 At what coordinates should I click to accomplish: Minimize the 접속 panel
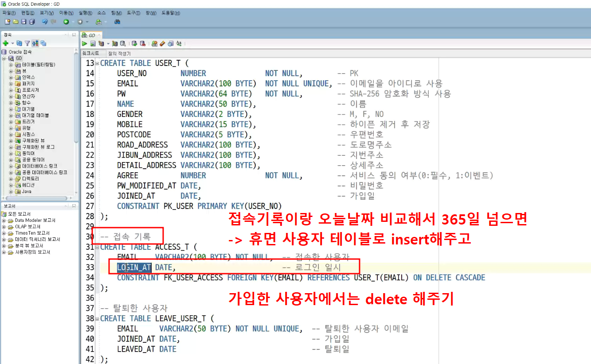tap(74, 35)
